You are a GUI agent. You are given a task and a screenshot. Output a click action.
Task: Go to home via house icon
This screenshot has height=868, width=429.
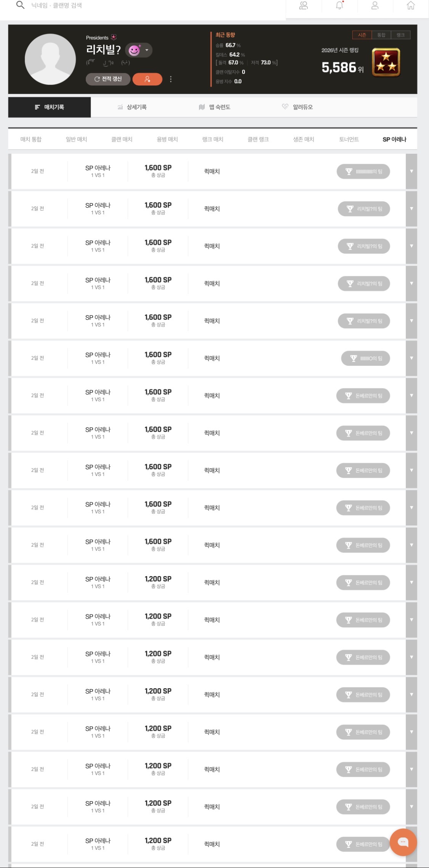411,6
